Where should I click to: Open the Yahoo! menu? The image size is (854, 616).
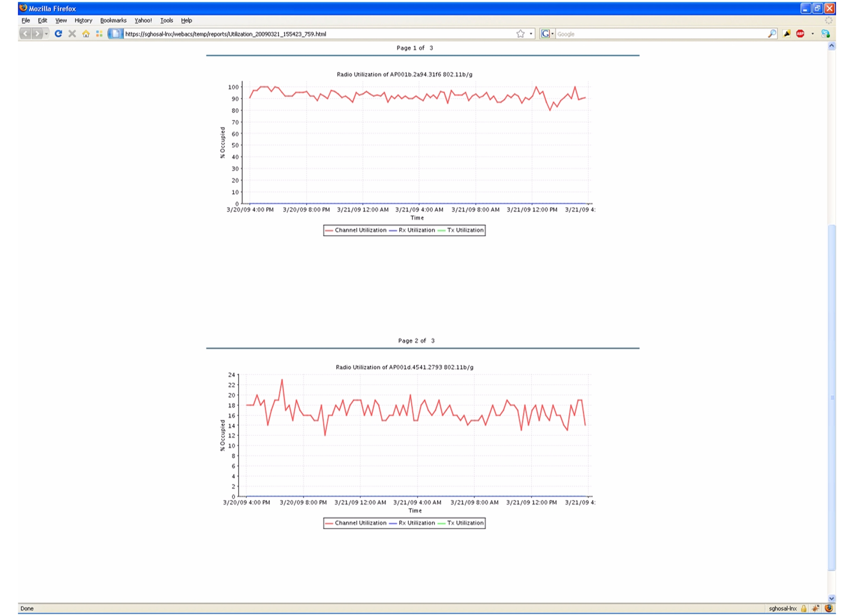pos(143,20)
